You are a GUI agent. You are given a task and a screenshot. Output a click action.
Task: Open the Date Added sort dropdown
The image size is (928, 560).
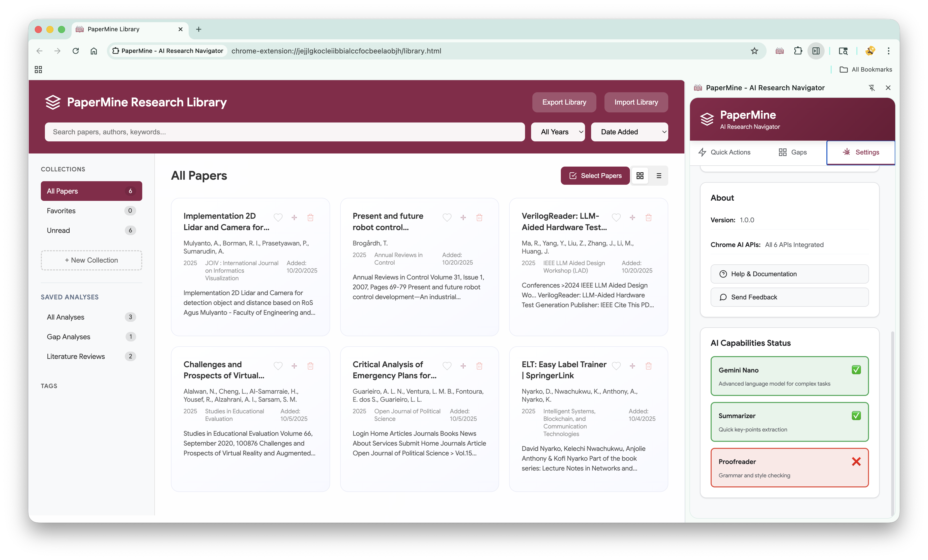[x=629, y=132]
